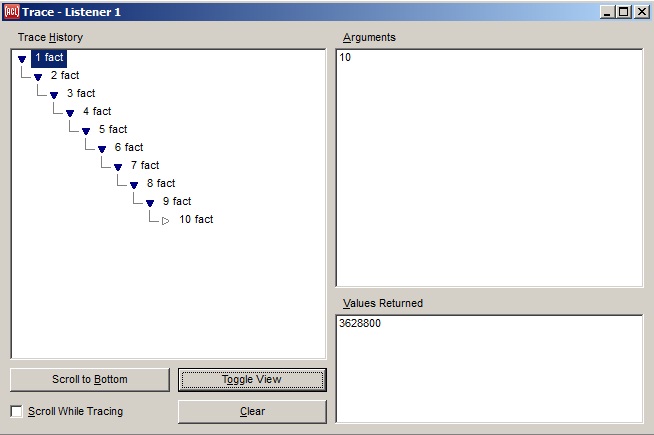Collapse the 3 fact node triangle
The height and width of the screenshot is (435, 654).
coord(54,95)
